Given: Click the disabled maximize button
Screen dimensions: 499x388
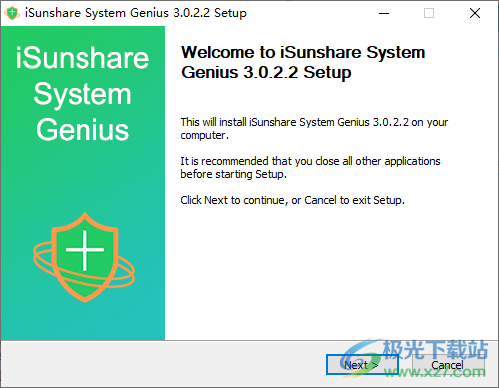Looking at the screenshot, I should (429, 13).
